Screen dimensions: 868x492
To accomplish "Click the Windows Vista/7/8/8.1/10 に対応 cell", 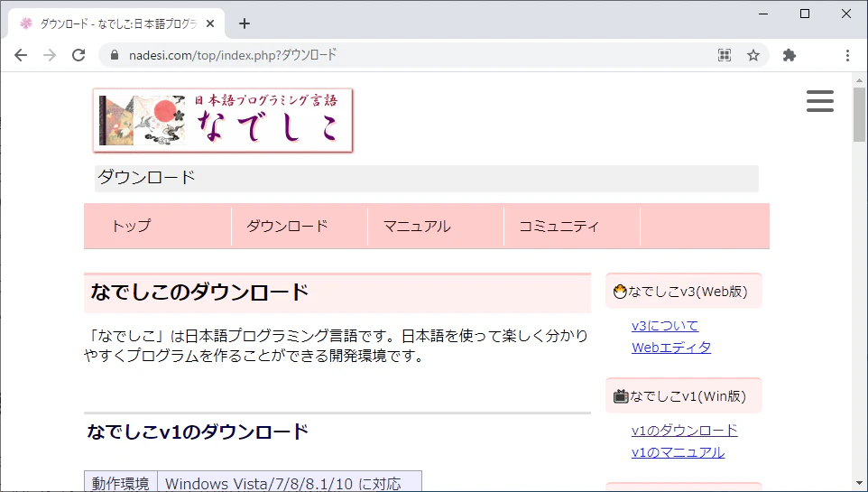I will (x=290, y=483).
